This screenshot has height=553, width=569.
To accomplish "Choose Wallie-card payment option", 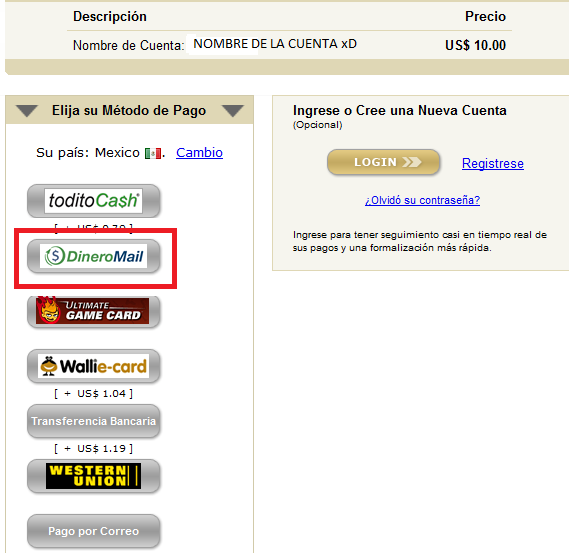I will (x=94, y=366).
